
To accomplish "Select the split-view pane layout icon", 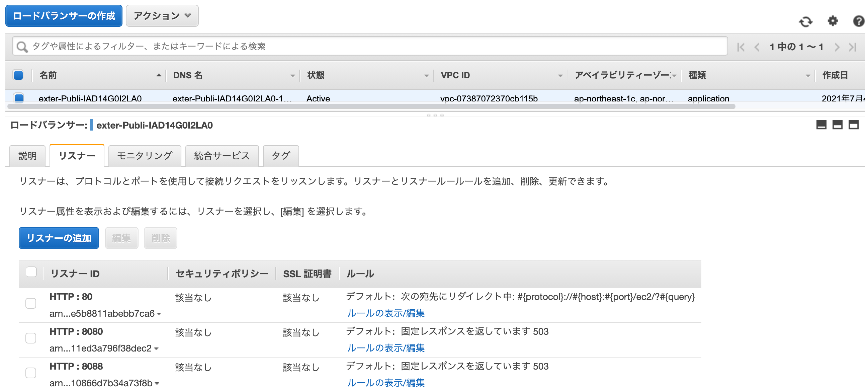I will click(x=838, y=125).
